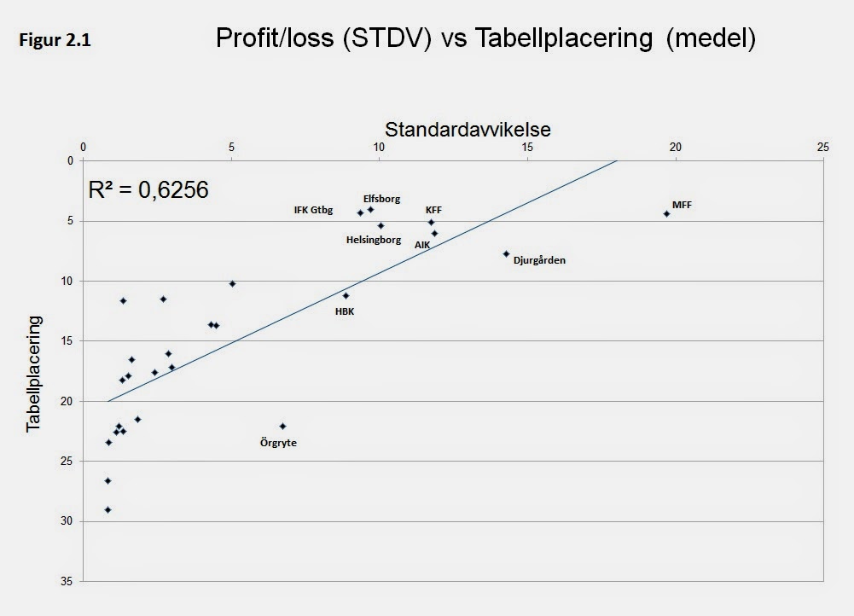Click the Standardavvikelse axis title

tap(468, 130)
